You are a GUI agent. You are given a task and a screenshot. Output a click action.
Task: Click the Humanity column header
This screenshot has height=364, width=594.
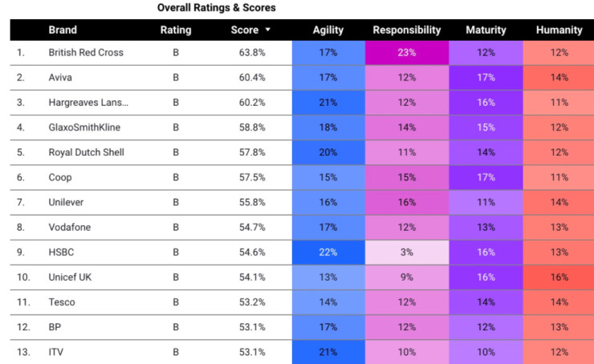click(559, 30)
